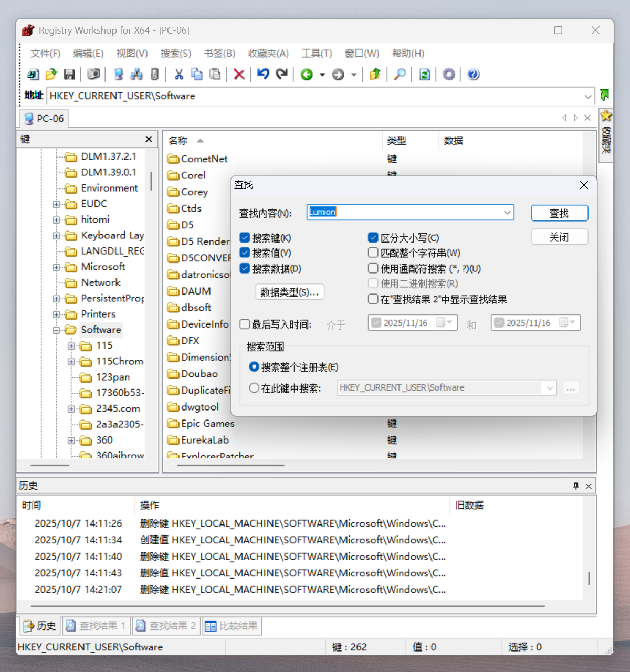Click the Go up one level folder icon
Viewport: 630px width, 672px height.
pyautogui.click(x=375, y=75)
